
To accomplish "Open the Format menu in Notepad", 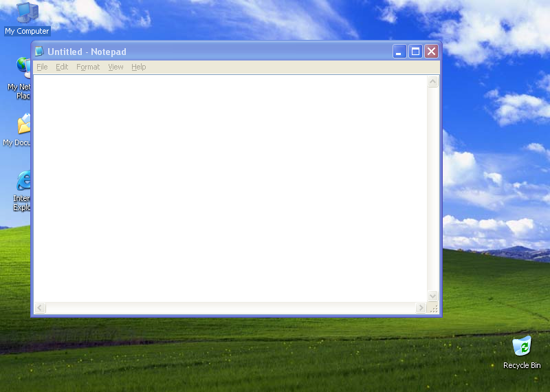I will [x=88, y=67].
